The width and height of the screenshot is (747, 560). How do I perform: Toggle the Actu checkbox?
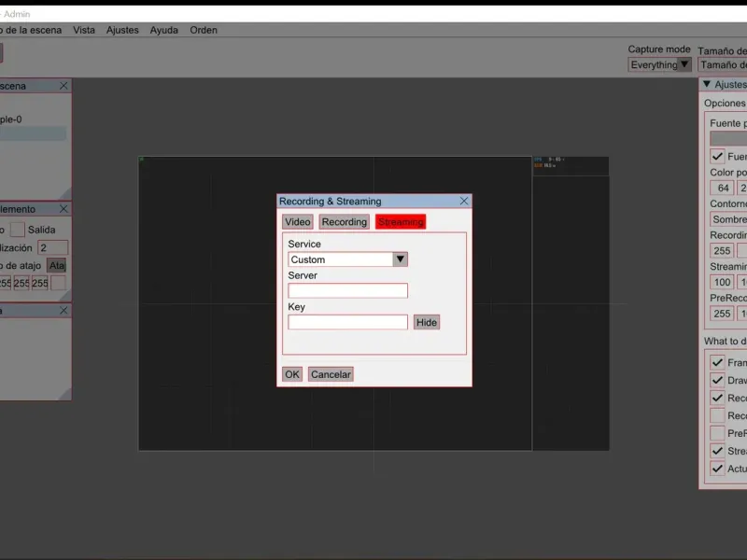[x=717, y=469]
